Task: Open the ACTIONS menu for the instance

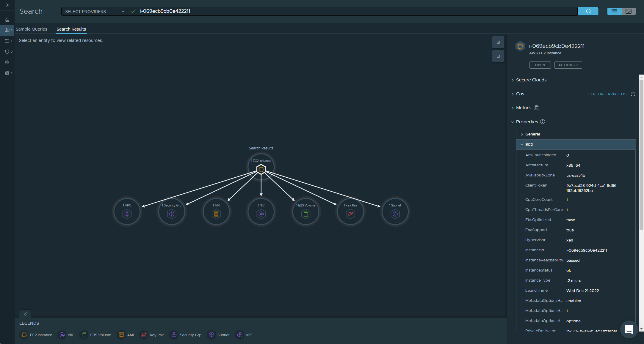Action: [x=568, y=65]
